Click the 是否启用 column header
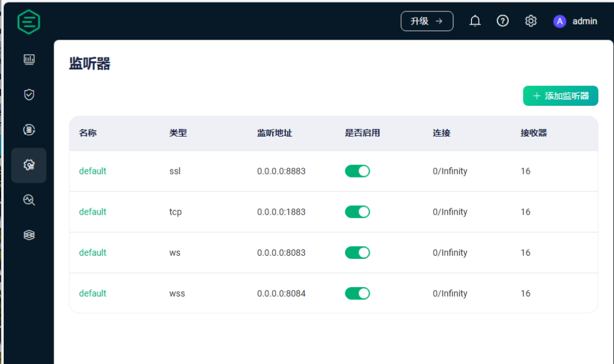This screenshot has height=364, width=614. (x=362, y=133)
